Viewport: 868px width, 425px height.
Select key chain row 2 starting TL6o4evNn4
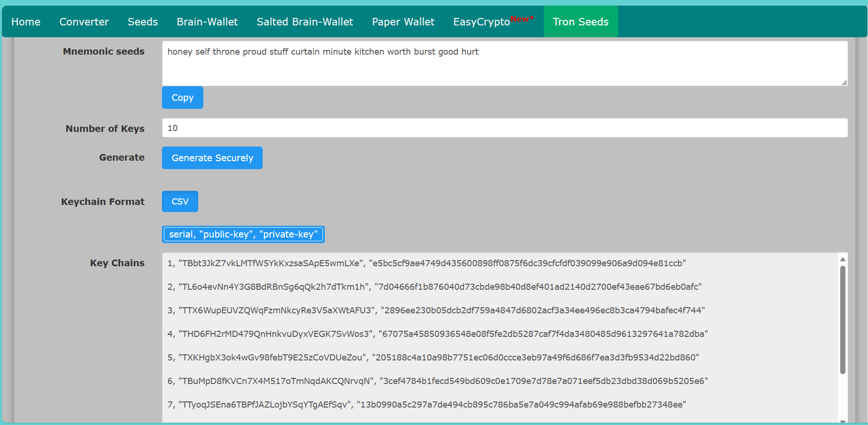click(434, 286)
